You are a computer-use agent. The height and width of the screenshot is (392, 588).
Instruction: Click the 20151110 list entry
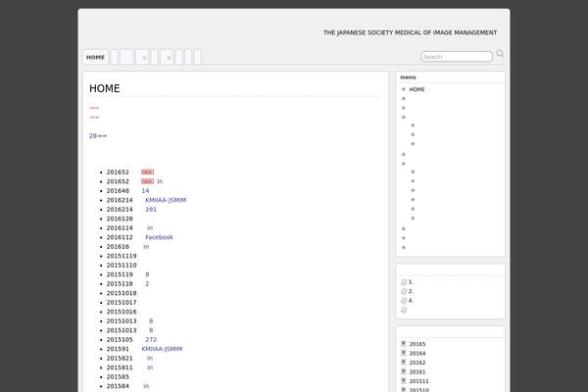[122, 266]
